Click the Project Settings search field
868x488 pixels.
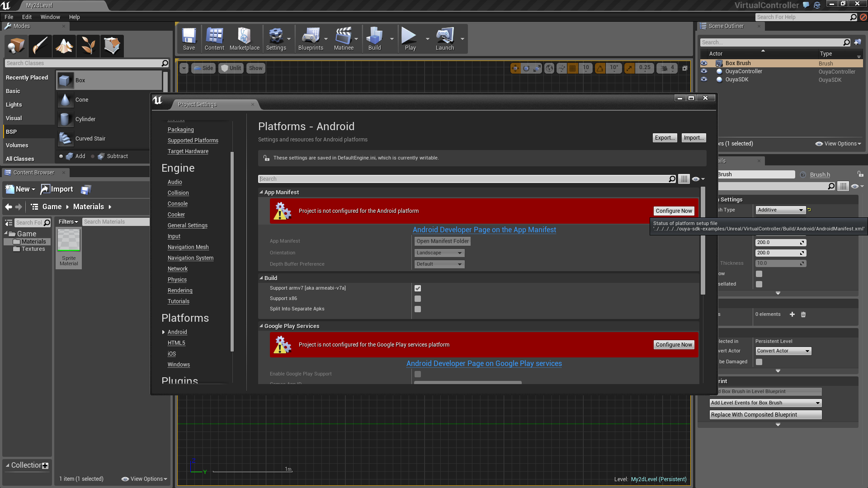click(x=463, y=179)
